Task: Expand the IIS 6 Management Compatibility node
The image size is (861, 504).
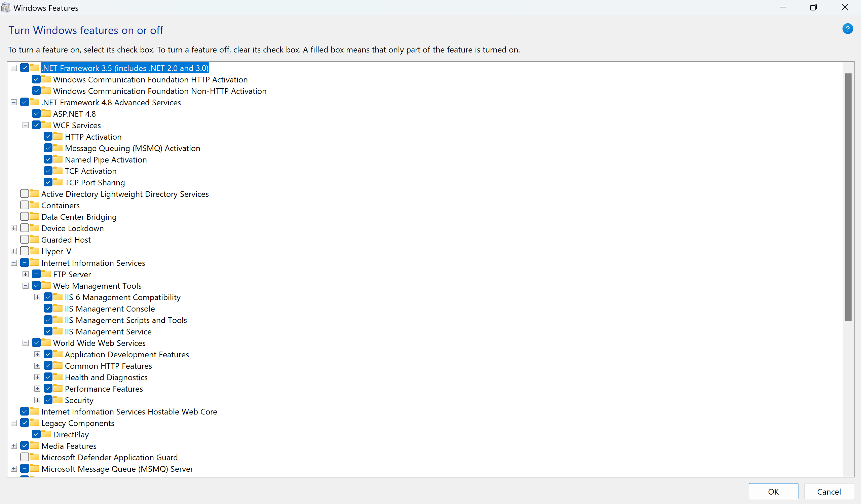Action: (x=37, y=297)
